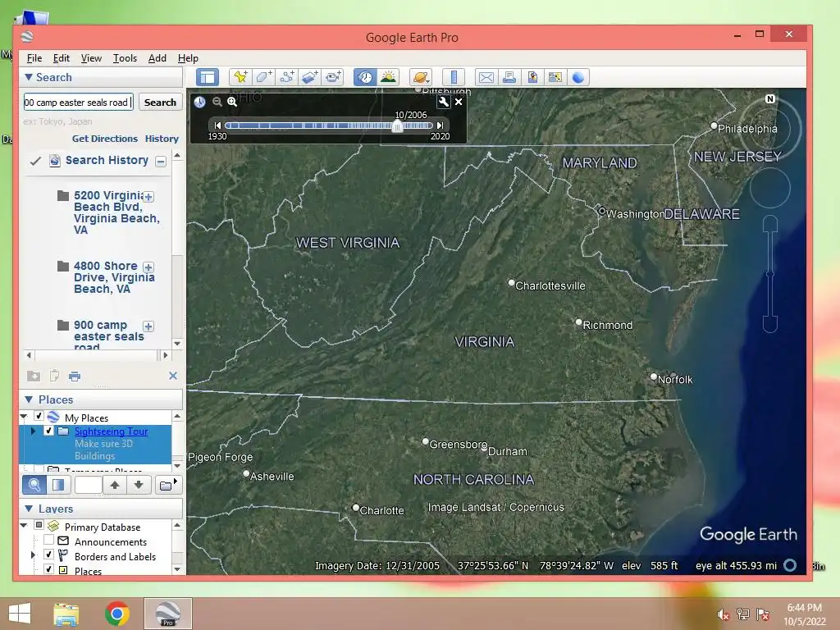Step to previous imagery date
This screenshot has height=630, width=840.
click(217, 126)
